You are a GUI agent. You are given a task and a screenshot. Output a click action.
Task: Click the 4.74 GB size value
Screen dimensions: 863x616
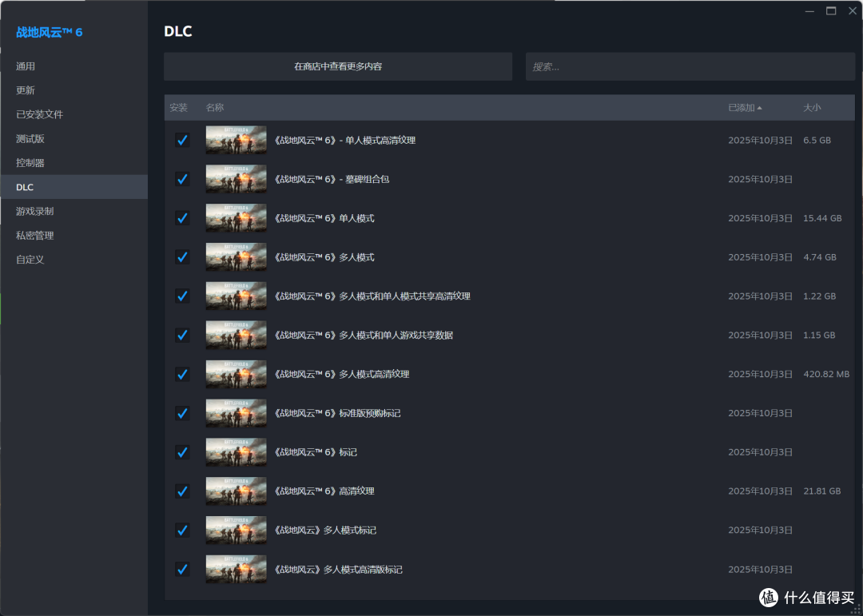click(820, 257)
